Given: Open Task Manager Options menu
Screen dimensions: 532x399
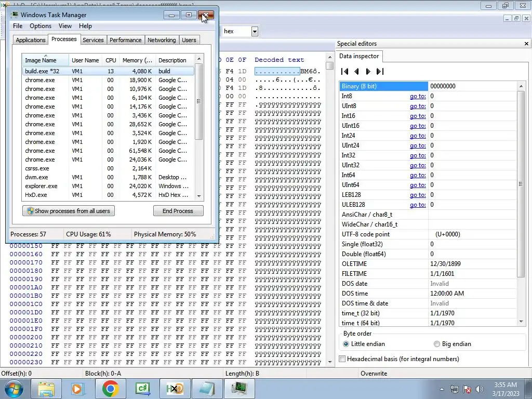Looking at the screenshot, I should click(41, 26).
